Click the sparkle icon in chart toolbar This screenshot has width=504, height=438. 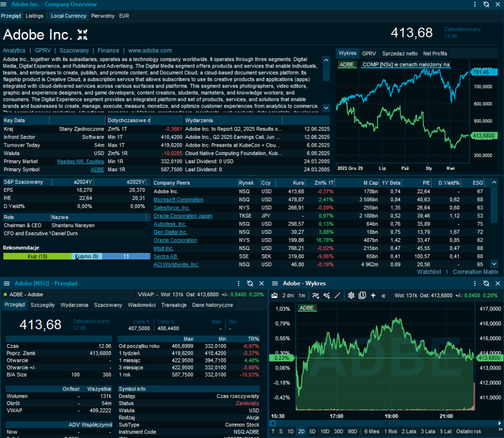tap(373, 295)
